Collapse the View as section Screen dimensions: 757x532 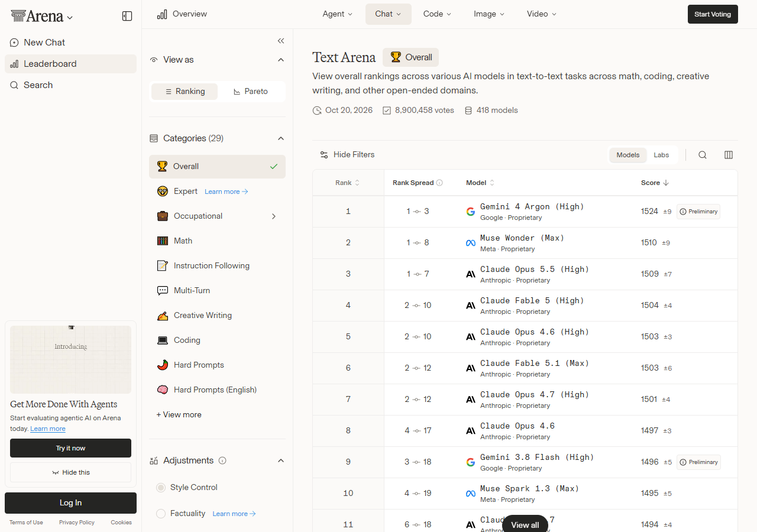(x=281, y=60)
